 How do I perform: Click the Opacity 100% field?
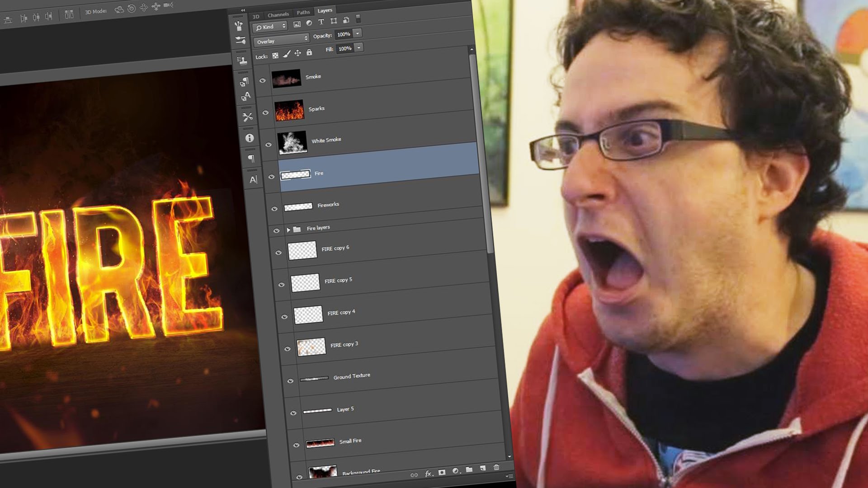coord(344,34)
